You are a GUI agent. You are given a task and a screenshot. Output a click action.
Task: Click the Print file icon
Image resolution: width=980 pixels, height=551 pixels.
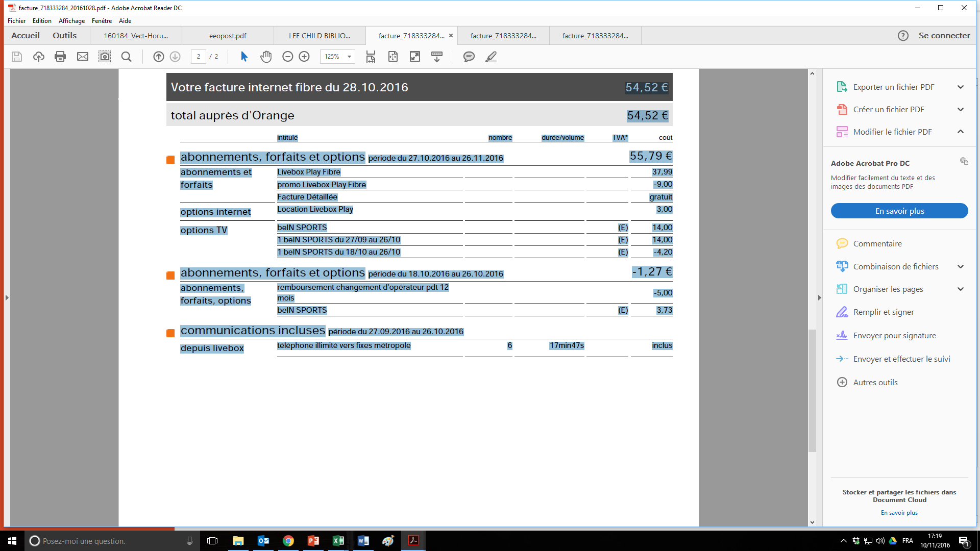pos(60,57)
